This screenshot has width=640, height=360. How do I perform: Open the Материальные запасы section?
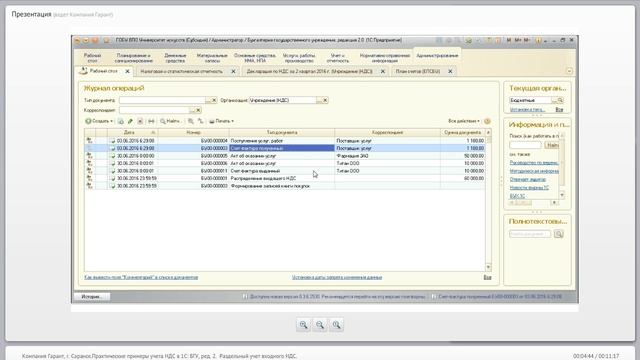[x=212, y=58]
